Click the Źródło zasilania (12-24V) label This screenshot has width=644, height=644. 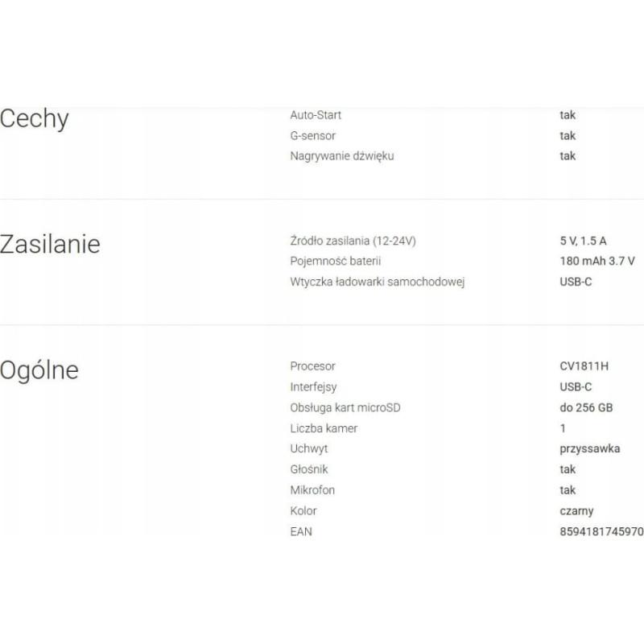tap(353, 241)
